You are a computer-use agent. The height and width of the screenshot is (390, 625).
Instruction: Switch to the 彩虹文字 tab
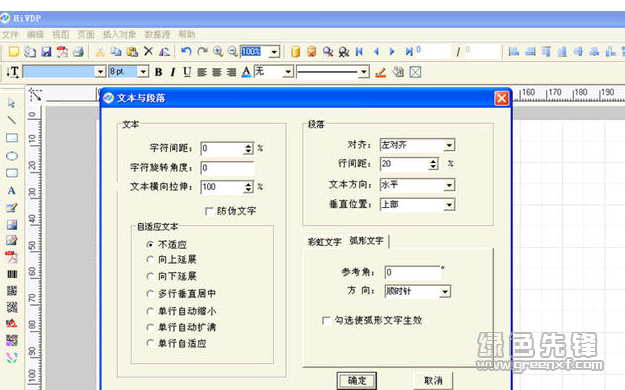pos(324,242)
